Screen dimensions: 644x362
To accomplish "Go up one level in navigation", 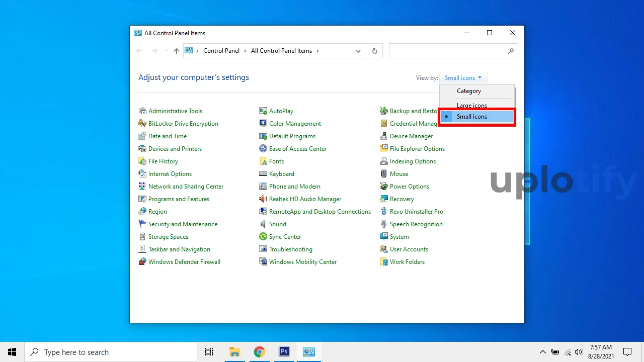I will tap(177, 51).
